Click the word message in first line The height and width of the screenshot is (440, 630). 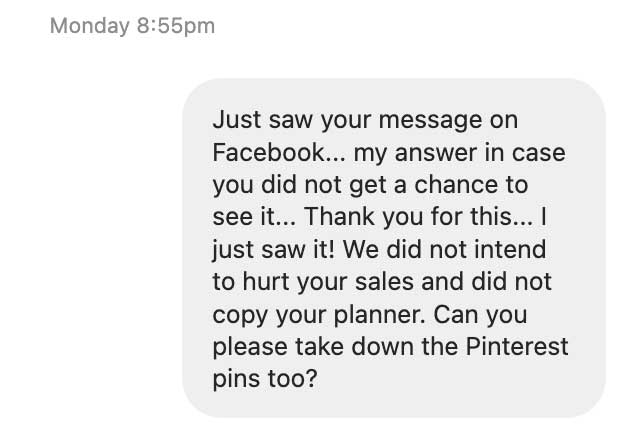[430, 121]
